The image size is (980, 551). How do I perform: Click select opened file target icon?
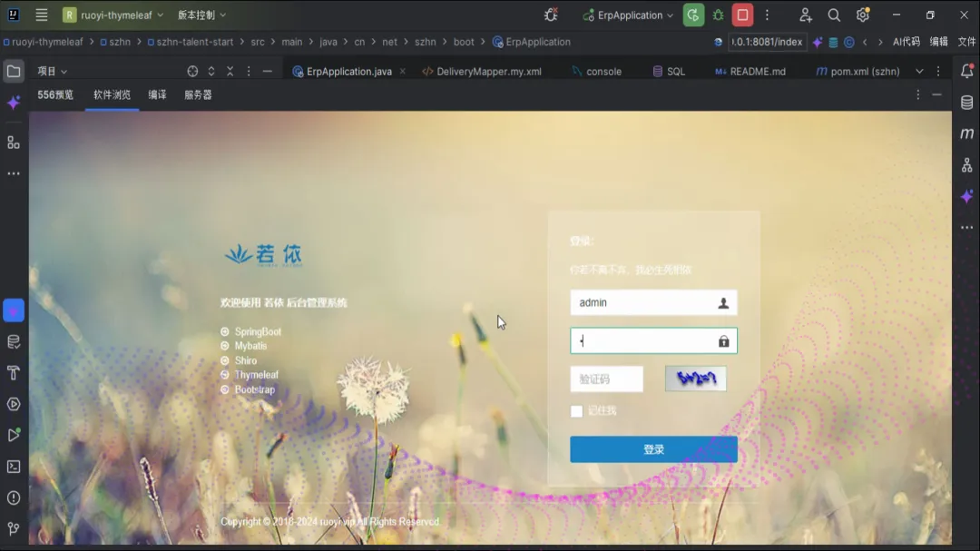192,72
